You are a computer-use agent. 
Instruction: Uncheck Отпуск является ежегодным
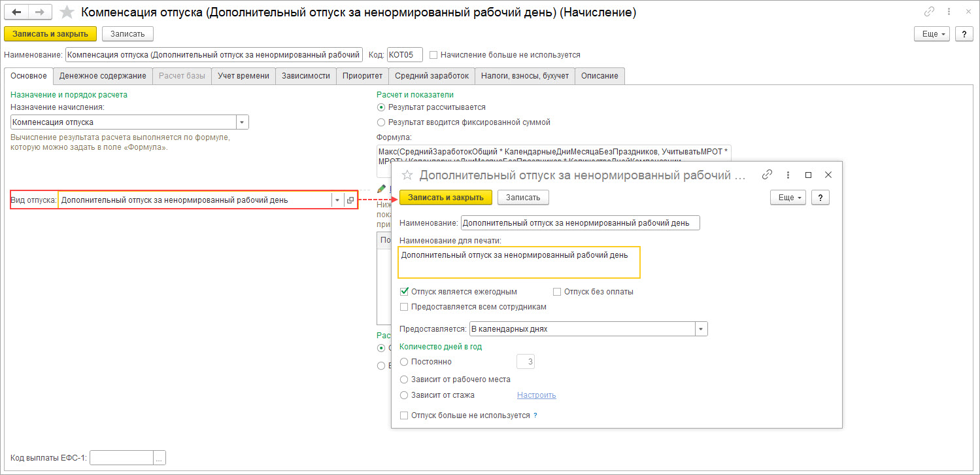tap(404, 292)
